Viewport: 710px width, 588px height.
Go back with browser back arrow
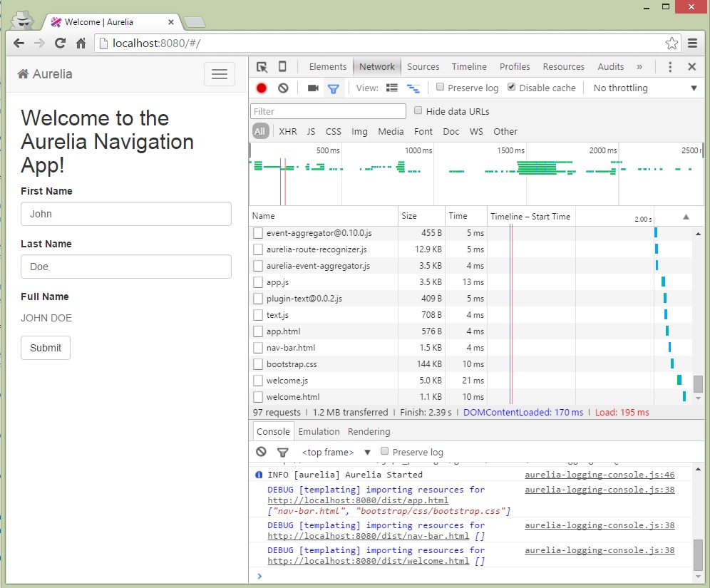pyautogui.click(x=19, y=43)
